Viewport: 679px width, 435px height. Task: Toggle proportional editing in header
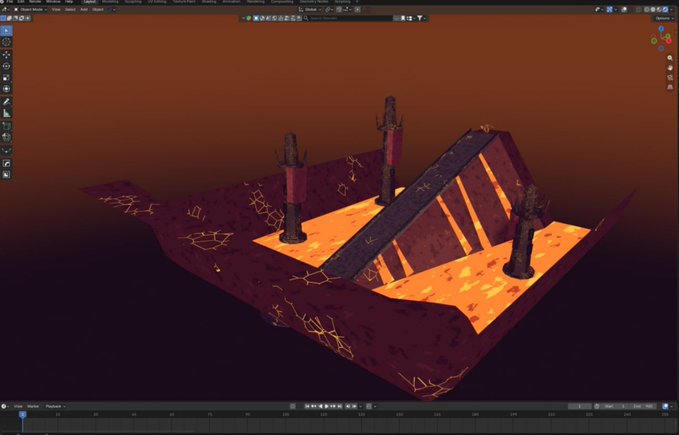tap(357, 9)
